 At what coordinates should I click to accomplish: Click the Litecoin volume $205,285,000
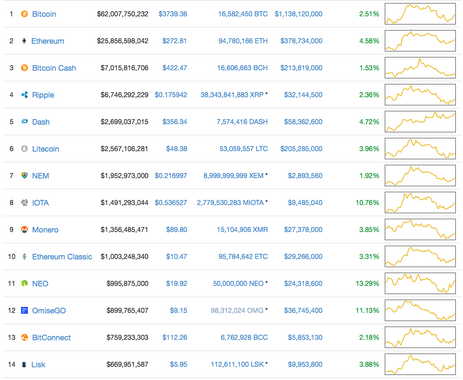coord(301,149)
